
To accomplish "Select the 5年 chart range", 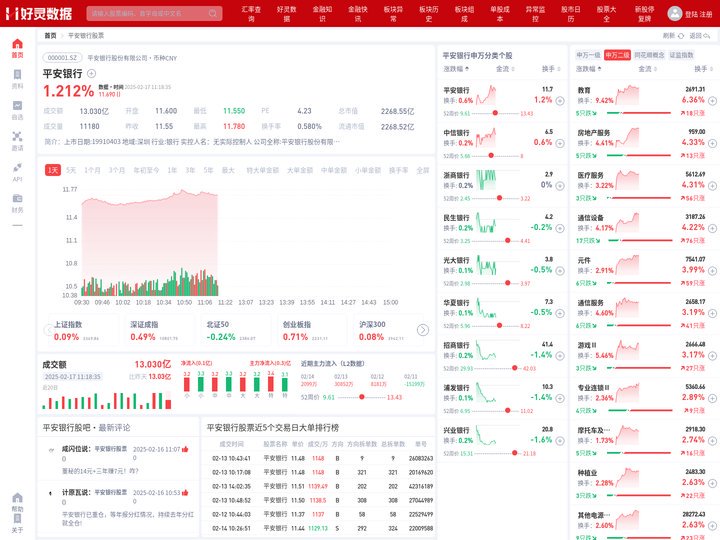I will pyautogui.click(x=208, y=170).
